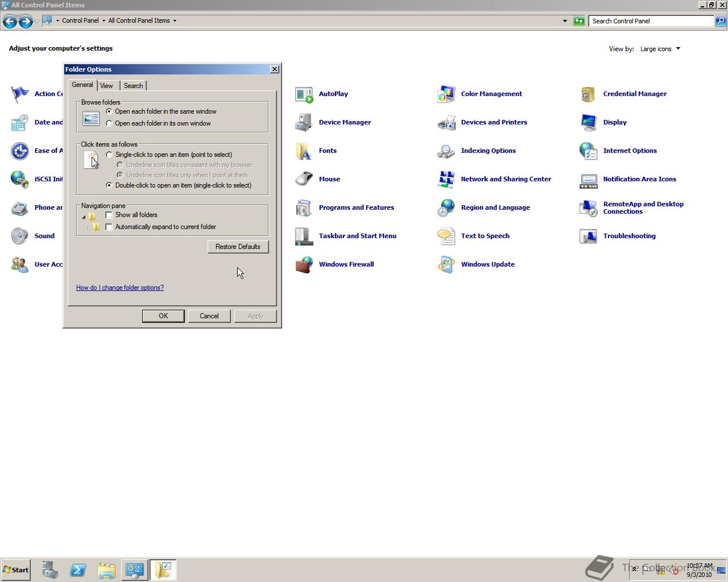Show hidden tray icons arrow

pyautogui.click(x=635, y=569)
